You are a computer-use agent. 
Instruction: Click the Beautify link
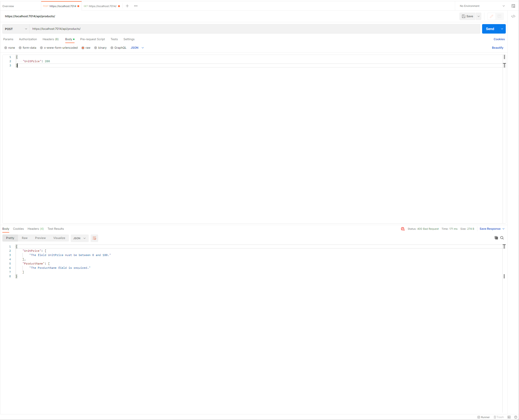click(x=497, y=48)
